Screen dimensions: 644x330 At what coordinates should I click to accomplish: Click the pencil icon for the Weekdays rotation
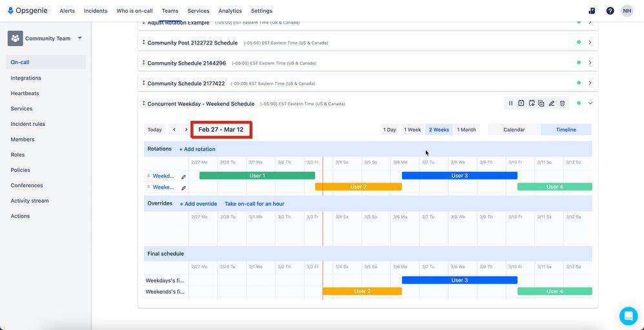(x=184, y=177)
